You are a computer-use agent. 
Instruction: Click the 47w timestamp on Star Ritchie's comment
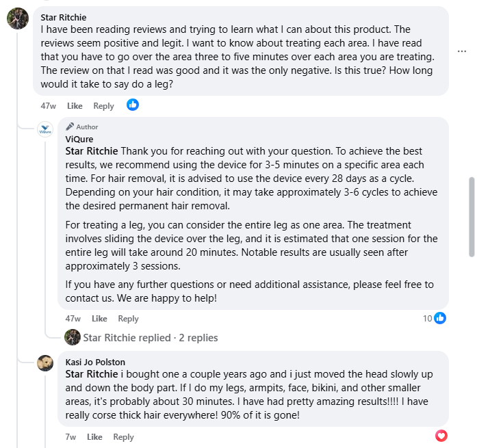point(48,106)
